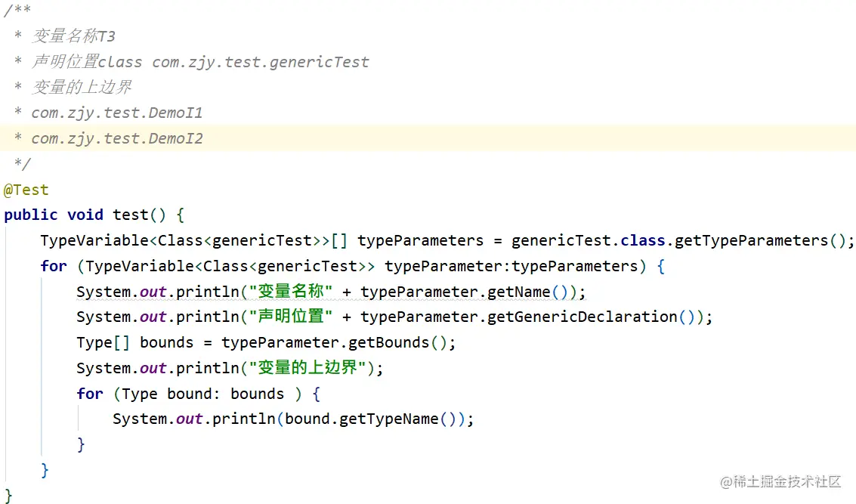The image size is (856, 504).
Task: Click 'getGenericDeclaration()' call
Action: 590,317
